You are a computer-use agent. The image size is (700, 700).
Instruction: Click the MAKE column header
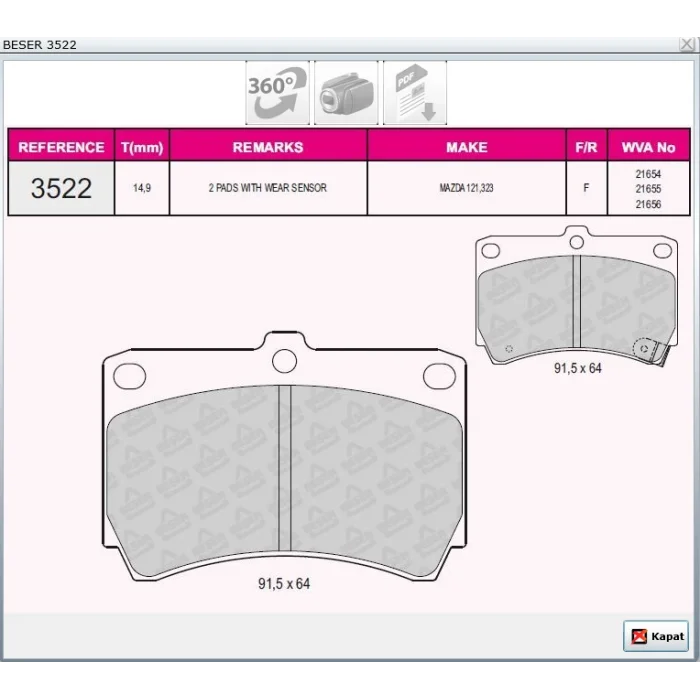tap(467, 147)
